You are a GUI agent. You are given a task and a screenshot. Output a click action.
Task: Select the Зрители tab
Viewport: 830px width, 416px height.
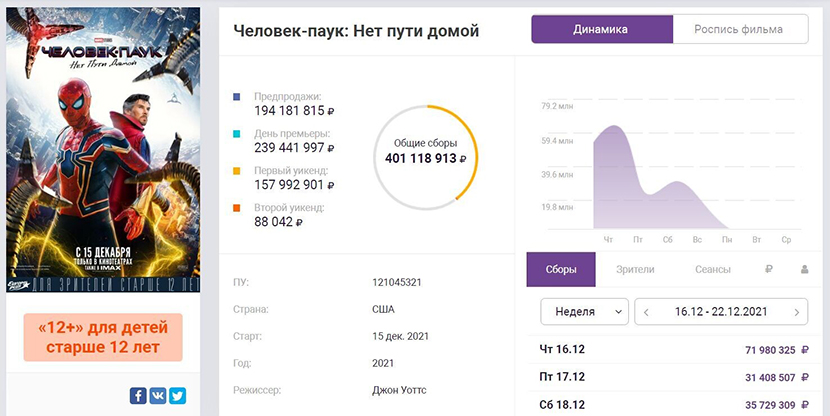point(634,269)
